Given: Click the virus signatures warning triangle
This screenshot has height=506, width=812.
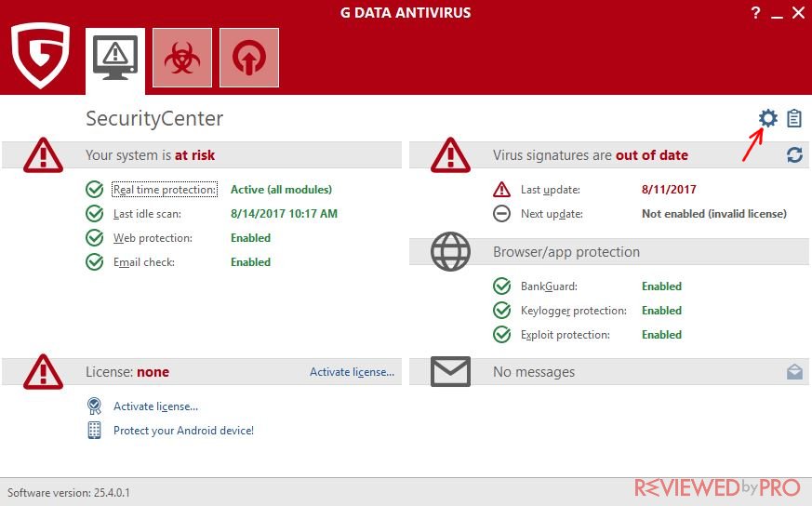Looking at the screenshot, I should (450, 154).
